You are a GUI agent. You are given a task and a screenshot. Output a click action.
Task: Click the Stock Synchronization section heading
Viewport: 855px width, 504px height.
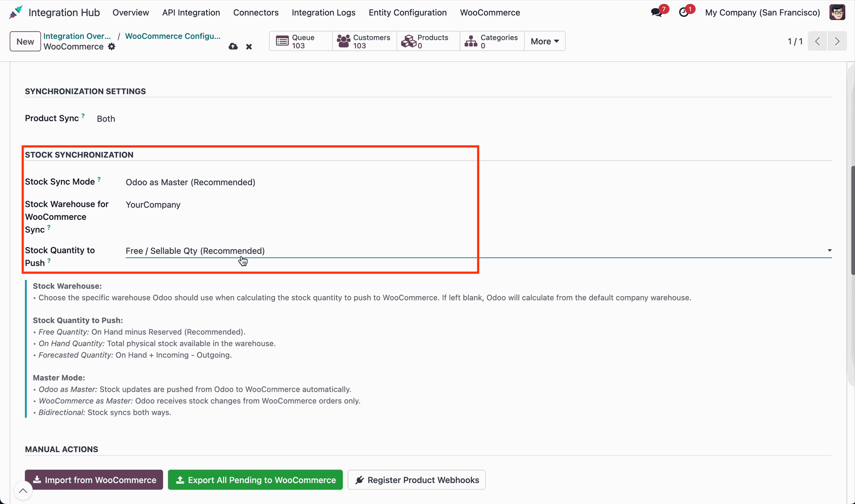(79, 155)
